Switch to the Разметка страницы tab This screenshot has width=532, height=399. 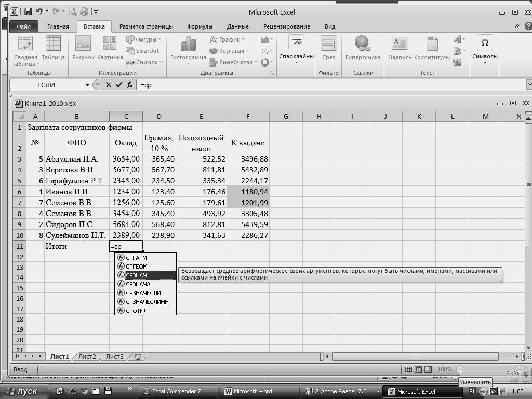pos(146,26)
